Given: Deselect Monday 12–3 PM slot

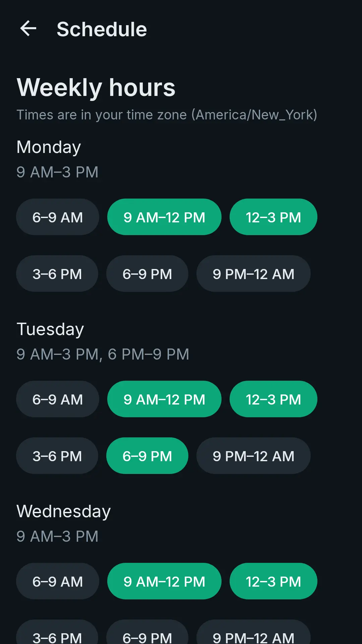Looking at the screenshot, I should (274, 217).
